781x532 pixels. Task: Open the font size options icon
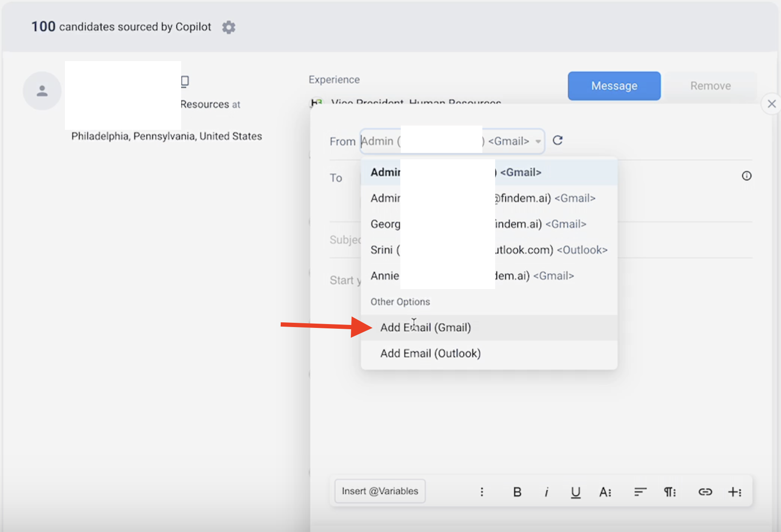pos(605,492)
